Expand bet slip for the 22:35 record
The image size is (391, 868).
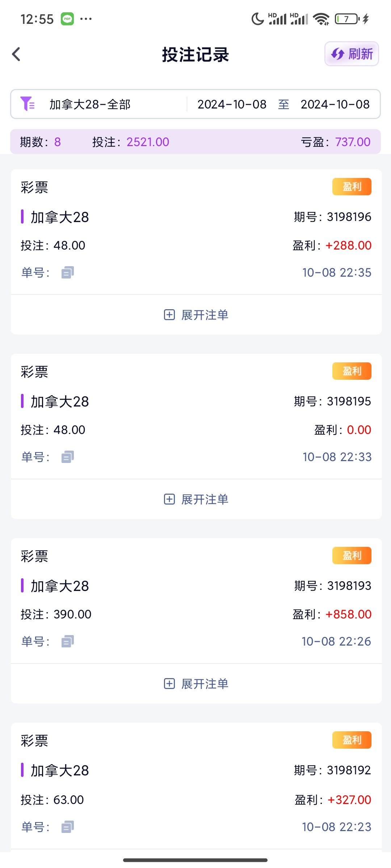pos(196,315)
